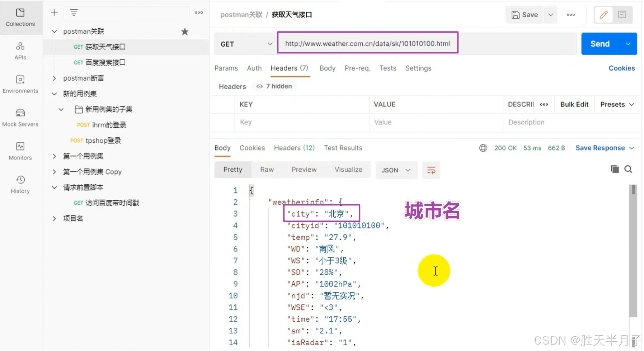Image resolution: width=644 pixels, height=351 pixels.
Task: Open the Monitors sidebar panel
Action: click(20, 151)
